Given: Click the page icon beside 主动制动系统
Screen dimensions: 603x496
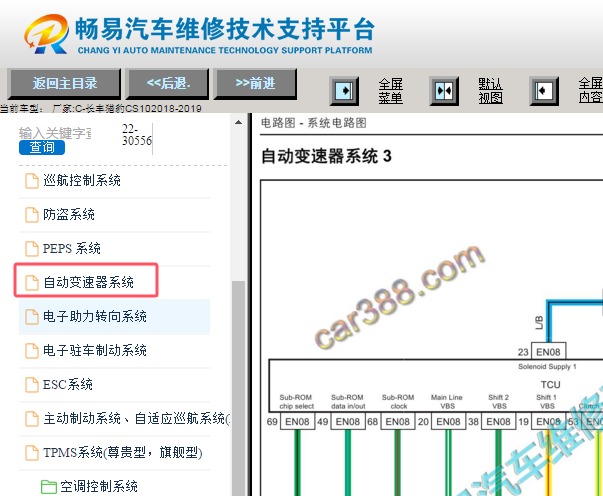Looking at the screenshot, I should 32,419.
